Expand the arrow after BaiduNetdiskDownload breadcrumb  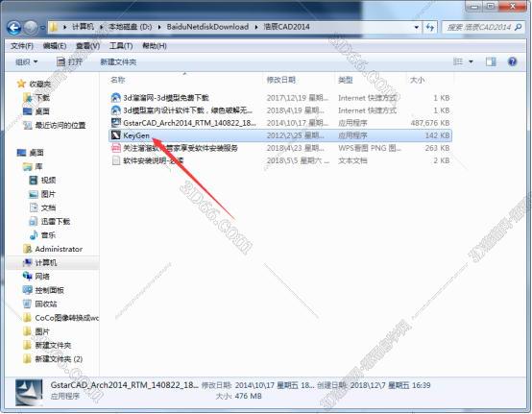[x=256, y=27]
